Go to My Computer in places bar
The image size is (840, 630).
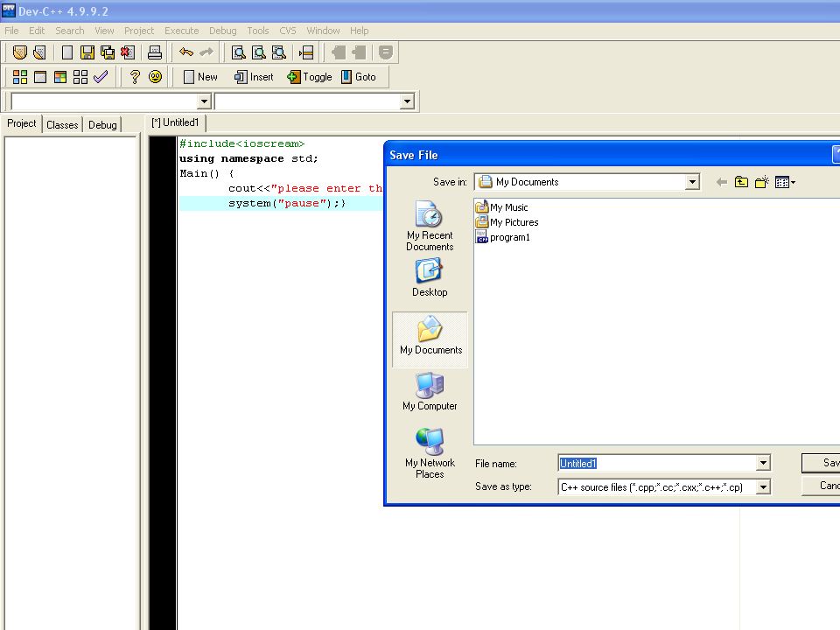pyautogui.click(x=430, y=392)
